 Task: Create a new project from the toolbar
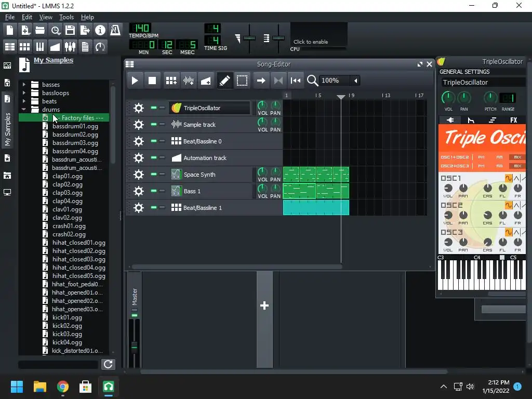[10, 31]
